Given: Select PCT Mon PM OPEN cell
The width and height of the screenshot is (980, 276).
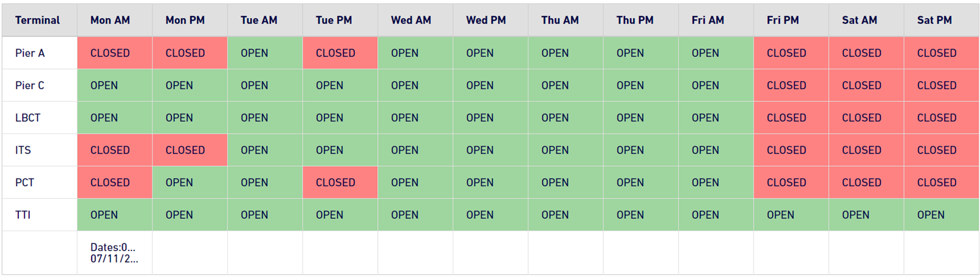Looking at the screenshot, I should click(190, 183).
